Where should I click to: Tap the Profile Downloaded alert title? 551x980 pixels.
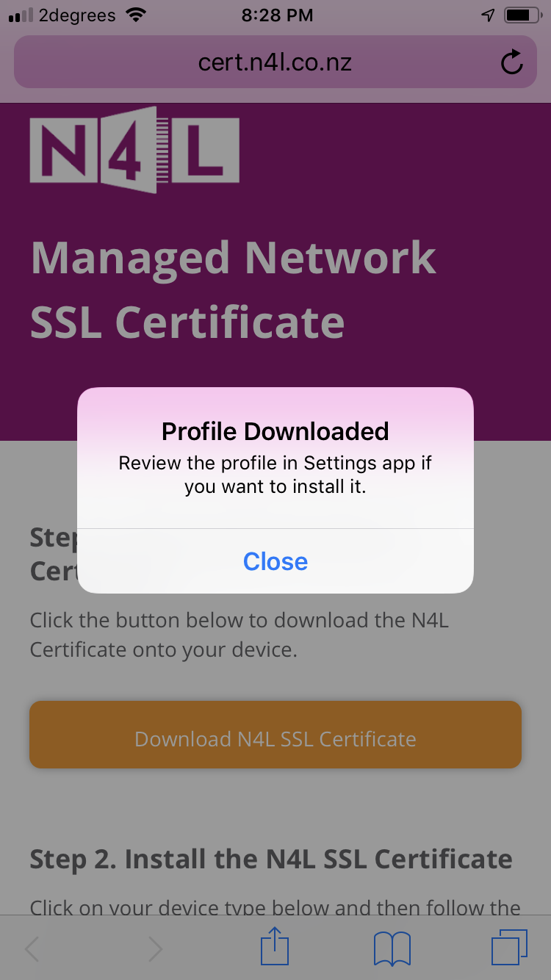tap(275, 431)
